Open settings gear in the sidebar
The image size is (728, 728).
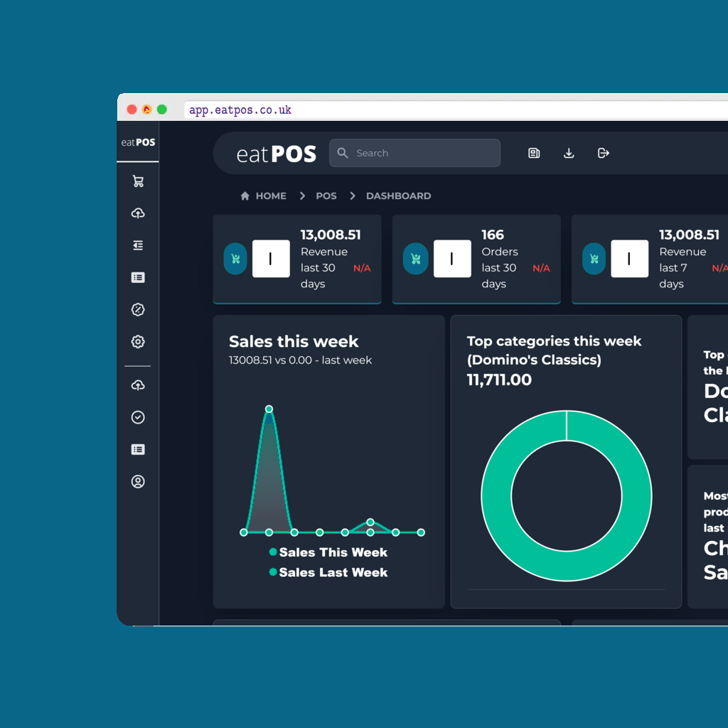click(x=138, y=342)
